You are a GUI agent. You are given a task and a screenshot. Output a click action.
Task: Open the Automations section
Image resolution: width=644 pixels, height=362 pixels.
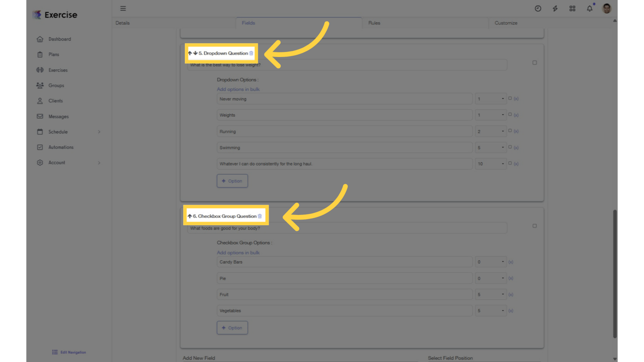pos(60,147)
